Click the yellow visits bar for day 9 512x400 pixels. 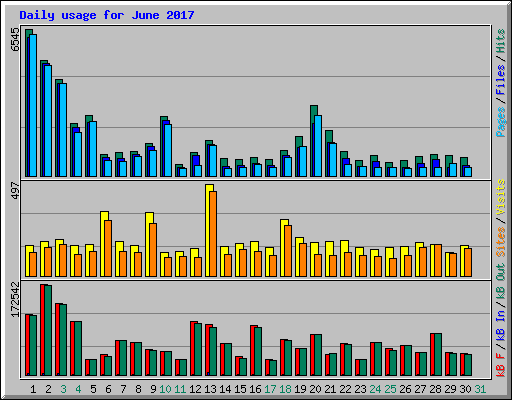tap(148, 245)
